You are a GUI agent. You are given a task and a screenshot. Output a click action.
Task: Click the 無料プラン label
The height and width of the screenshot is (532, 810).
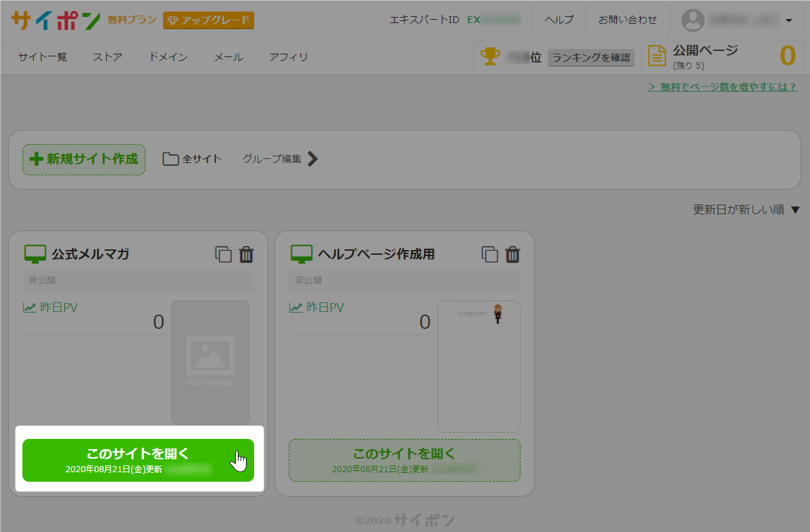pos(132,20)
